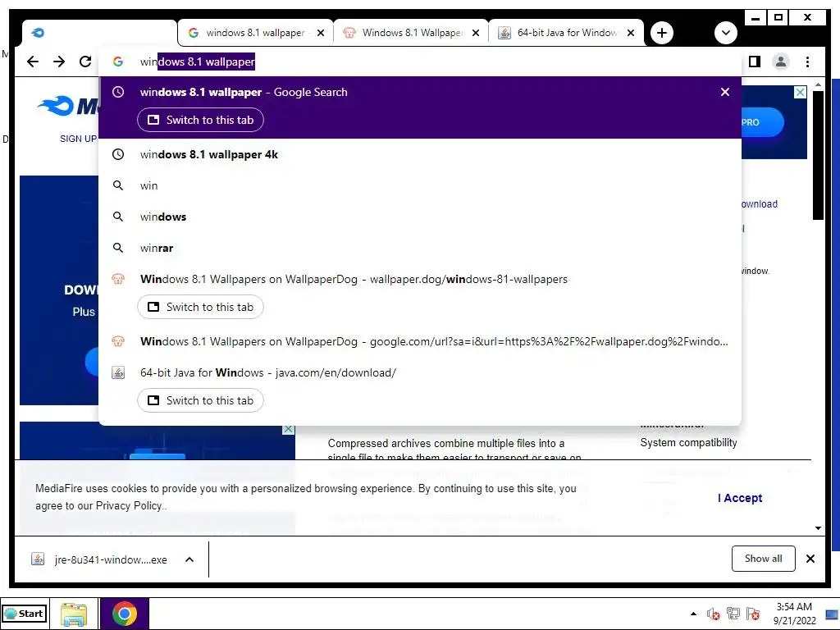This screenshot has height=630, width=840.
Task: Open the Privacy Policy text in cookie banner
Action: tap(128, 505)
